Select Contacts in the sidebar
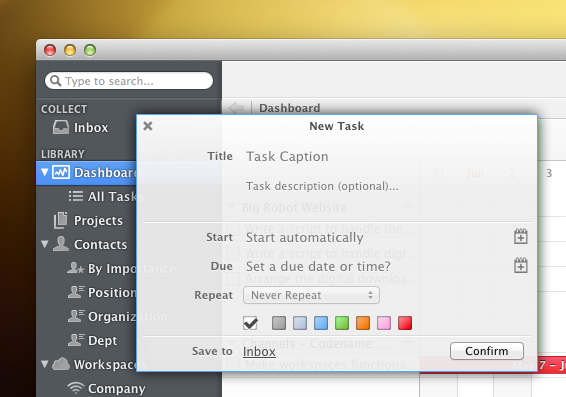Image resolution: width=566 pixels, height=397 pixels. click(x=100, y=244)
